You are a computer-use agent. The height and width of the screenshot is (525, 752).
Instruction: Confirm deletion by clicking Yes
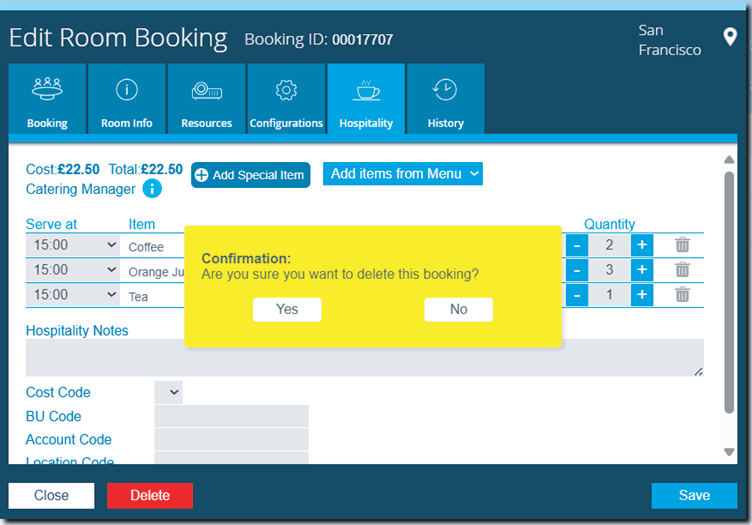287,309
